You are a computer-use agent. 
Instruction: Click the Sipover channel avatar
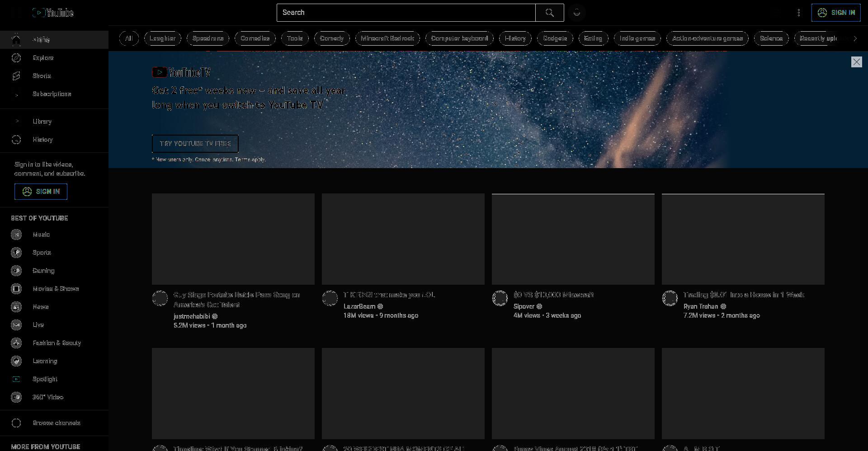click(500, 298)
